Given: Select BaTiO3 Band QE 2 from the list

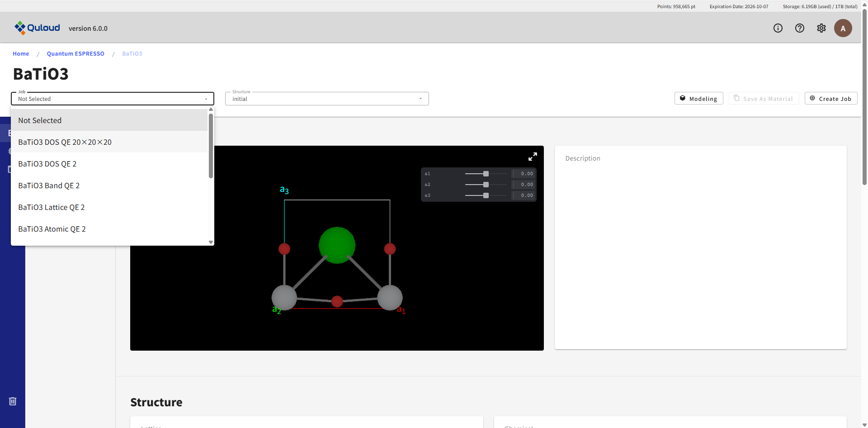Looking at the screenshot, I should (49, 185).
